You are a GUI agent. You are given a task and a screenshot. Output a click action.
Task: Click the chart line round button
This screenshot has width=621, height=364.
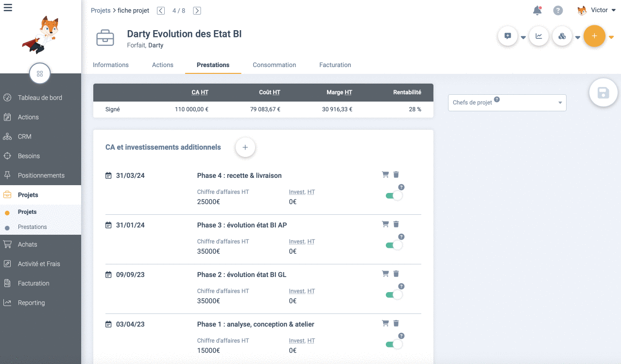pos(539,36)
